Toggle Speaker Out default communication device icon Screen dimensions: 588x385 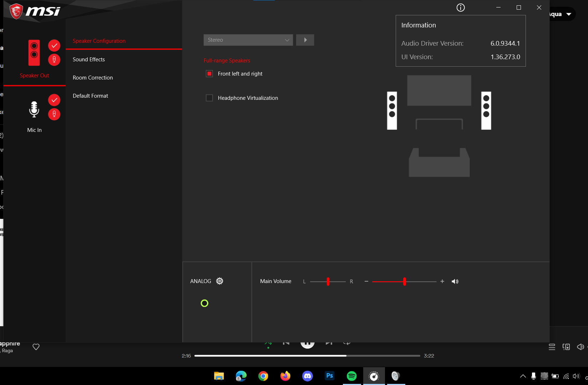pos(54,60)
